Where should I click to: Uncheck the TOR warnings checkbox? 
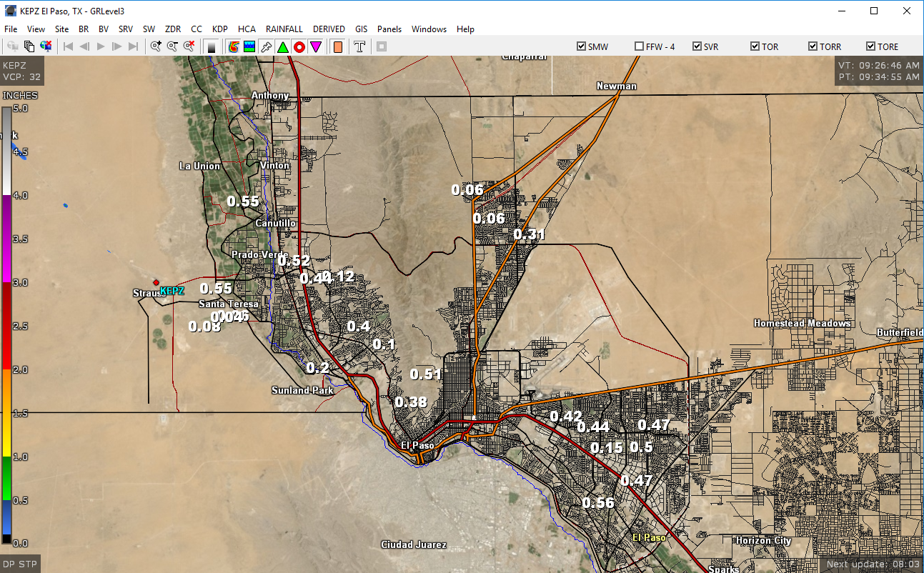[755, 46]
